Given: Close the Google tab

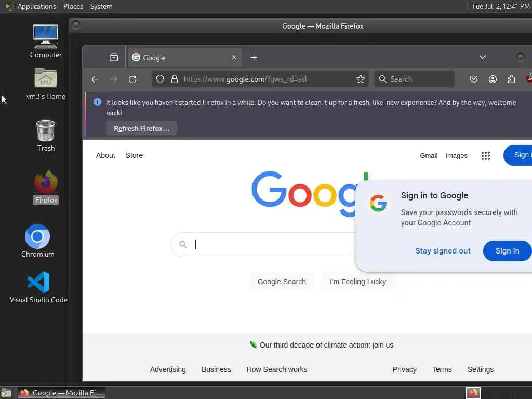Looking at the screenshot, I should pos(234,57).
